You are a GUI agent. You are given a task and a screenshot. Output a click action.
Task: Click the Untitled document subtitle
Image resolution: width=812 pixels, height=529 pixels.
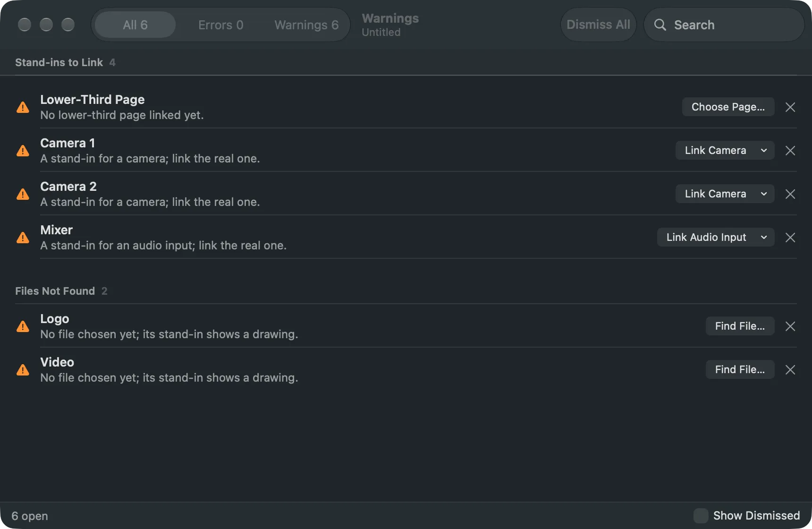coord(381,32)
